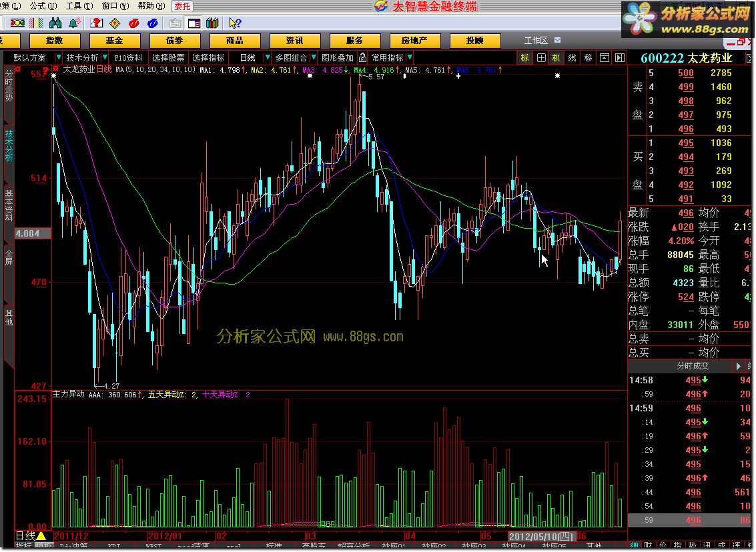Switch to the 全屏 side tab
This screenshot has width=756, height=552.
point(9,257)
